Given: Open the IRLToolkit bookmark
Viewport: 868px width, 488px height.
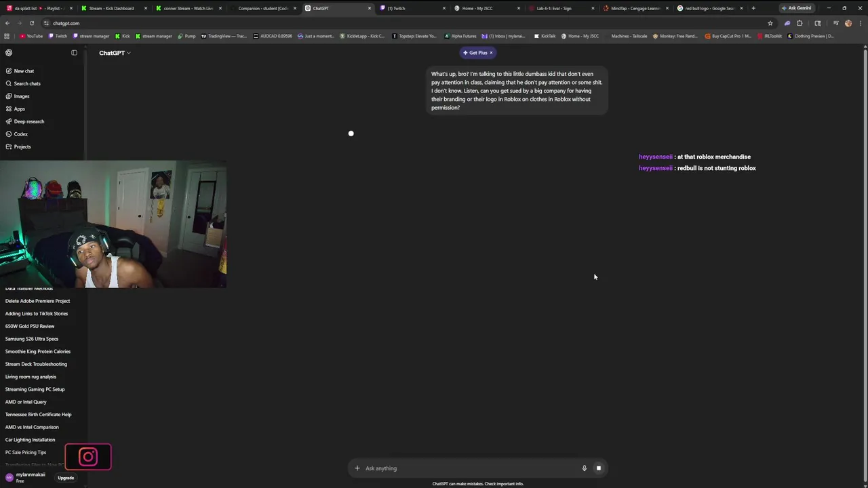Looking at the screenshot, I should point(770,36).
